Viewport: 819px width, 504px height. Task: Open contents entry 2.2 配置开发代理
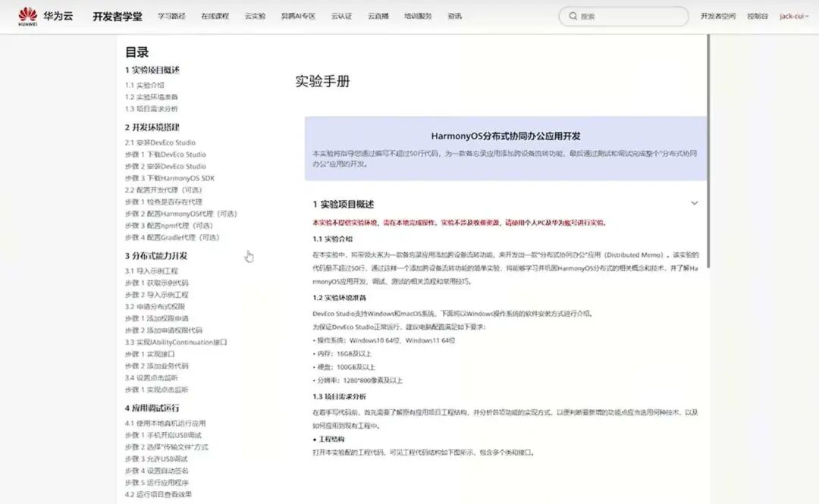coord(164,190)
